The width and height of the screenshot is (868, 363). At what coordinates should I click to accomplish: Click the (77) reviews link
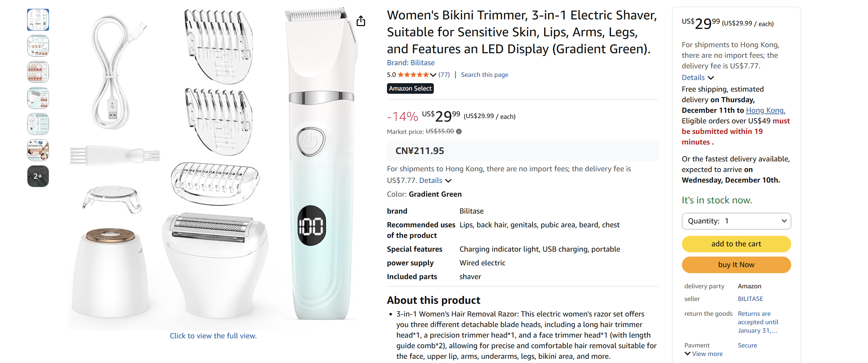tap(444, 74)
